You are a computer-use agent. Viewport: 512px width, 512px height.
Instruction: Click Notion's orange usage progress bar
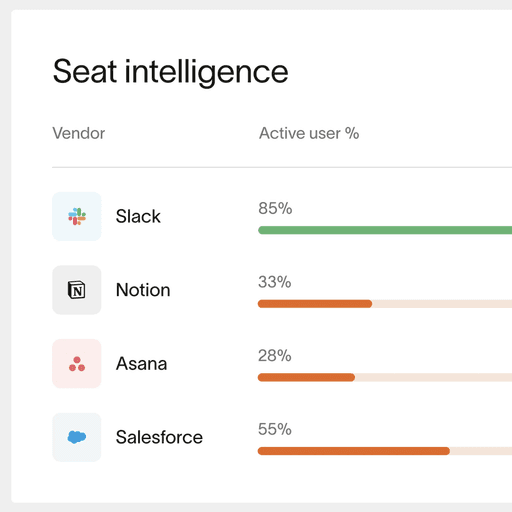(315, 304)
